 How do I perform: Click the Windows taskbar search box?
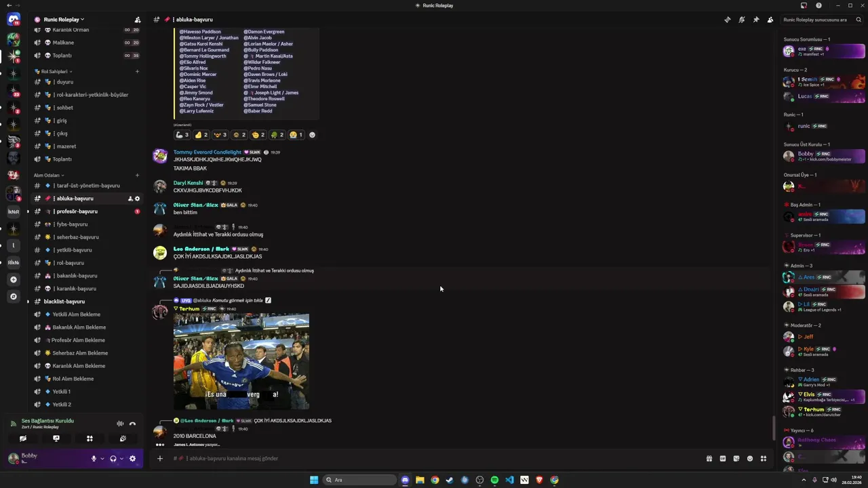coord(359,480)
